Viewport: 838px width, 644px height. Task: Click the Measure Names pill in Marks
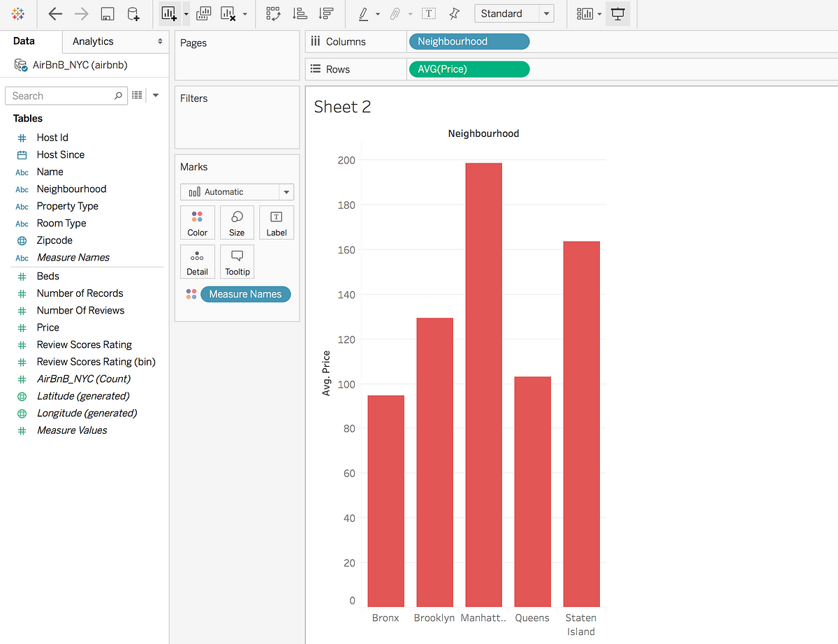pos(245,294)
